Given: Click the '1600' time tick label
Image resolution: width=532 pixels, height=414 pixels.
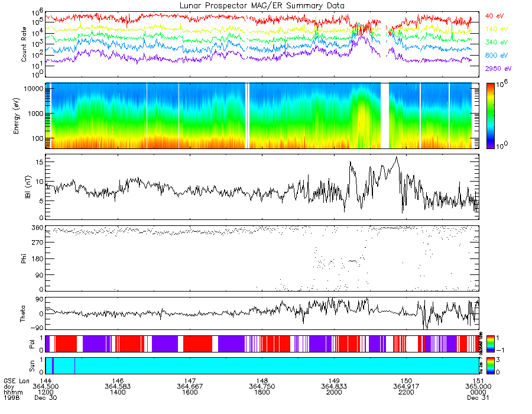Looking at the screenshot, I should pyautogui.click(x=190, y=392).
